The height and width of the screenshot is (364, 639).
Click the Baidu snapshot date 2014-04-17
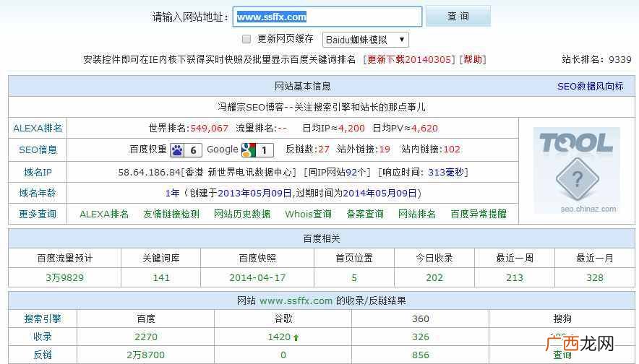[x=257, y=277]
